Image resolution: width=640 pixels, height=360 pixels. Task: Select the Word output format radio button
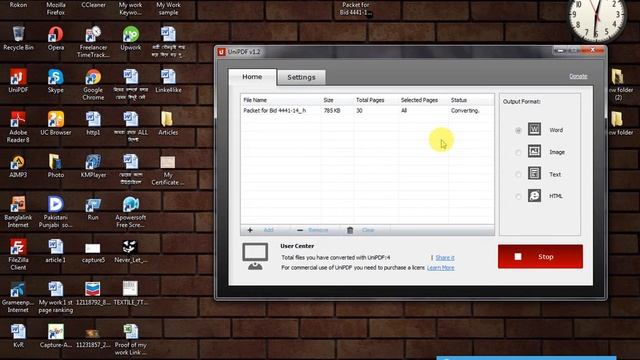pos(518,131)
